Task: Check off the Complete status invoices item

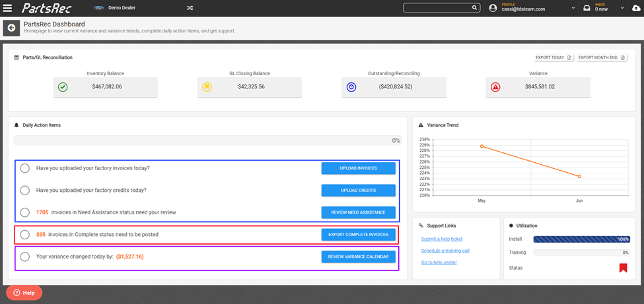Action: (x=24, y=235)
